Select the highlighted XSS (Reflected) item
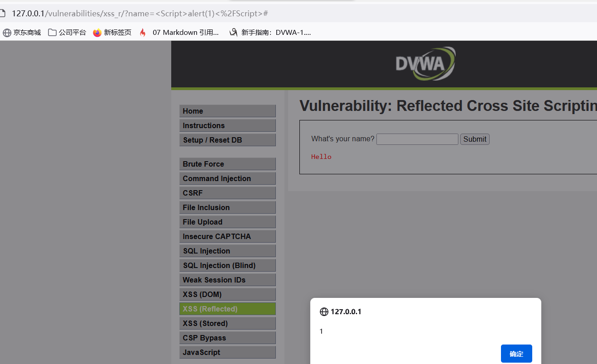 (227, 309)
